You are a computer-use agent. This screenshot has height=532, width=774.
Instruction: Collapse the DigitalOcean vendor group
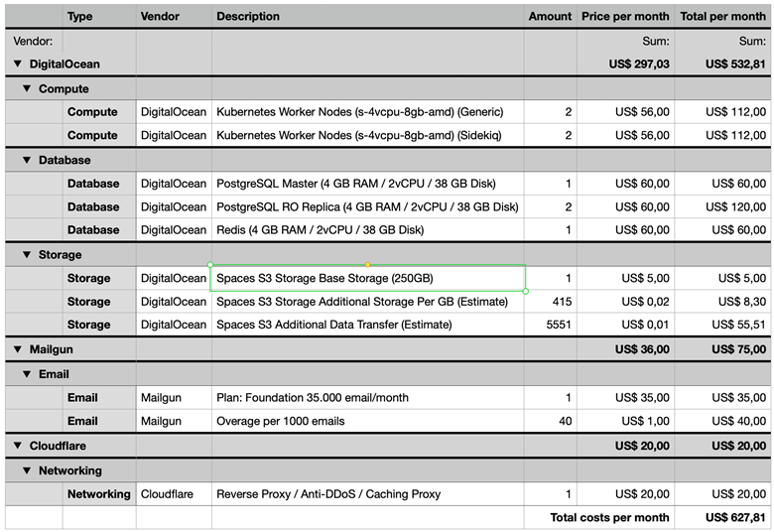tap(18, 64)
